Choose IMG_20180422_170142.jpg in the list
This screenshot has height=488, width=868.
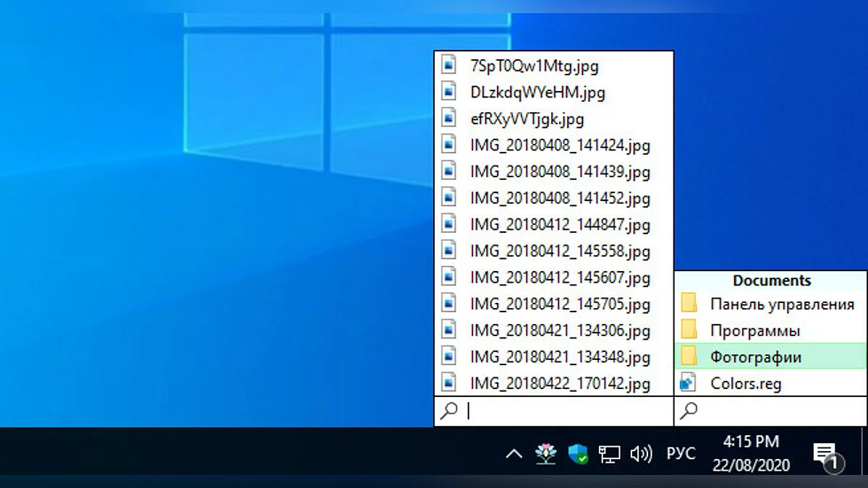click(560, 383)
